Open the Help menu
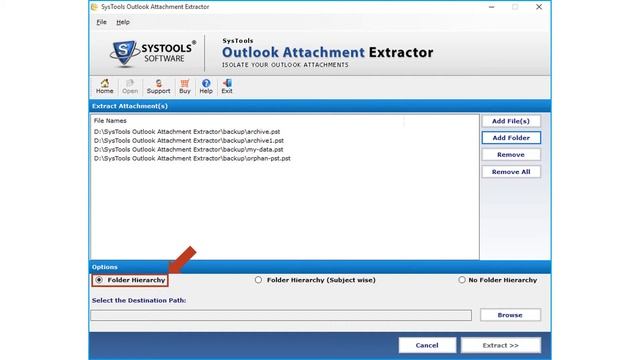Image resolution: width=640 pixels, height=360 pixels. tap(123, 22)
